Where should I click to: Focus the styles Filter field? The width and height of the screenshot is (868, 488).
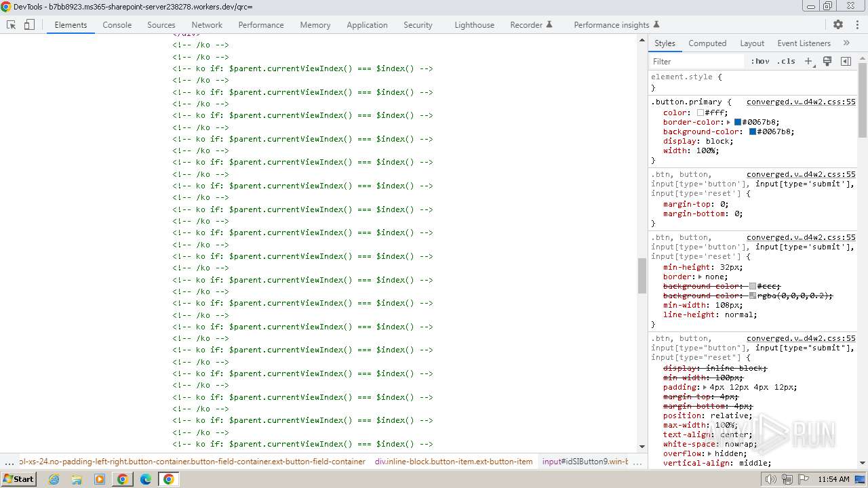[697, 61]
